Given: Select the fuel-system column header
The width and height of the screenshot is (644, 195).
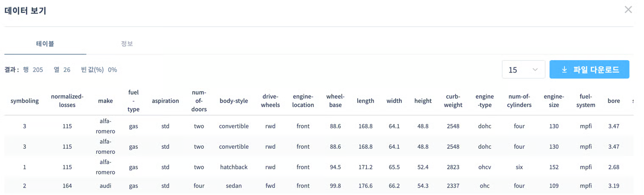Looking at the screenshot, I should (586, 101).
